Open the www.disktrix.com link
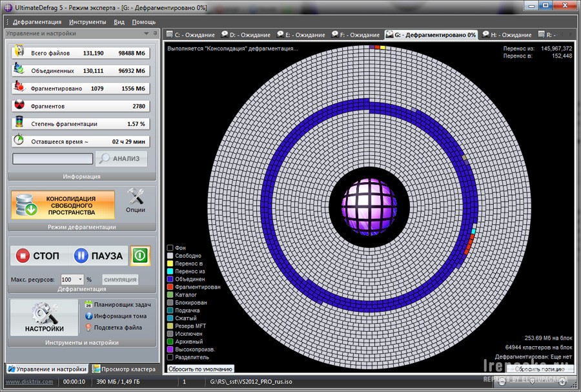 coord(30,382)
